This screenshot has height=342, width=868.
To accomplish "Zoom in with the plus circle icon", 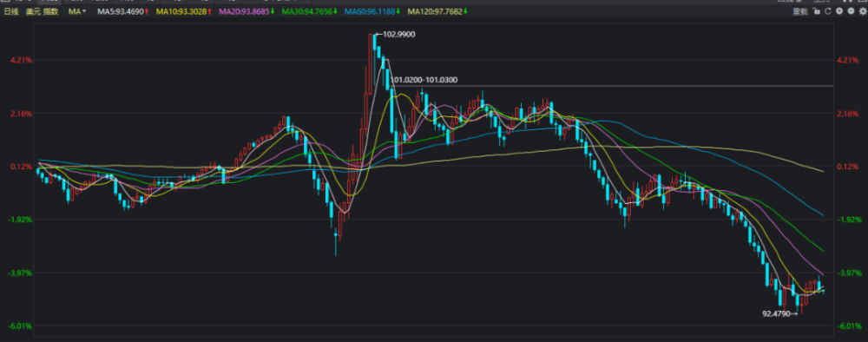I will 839,11.
